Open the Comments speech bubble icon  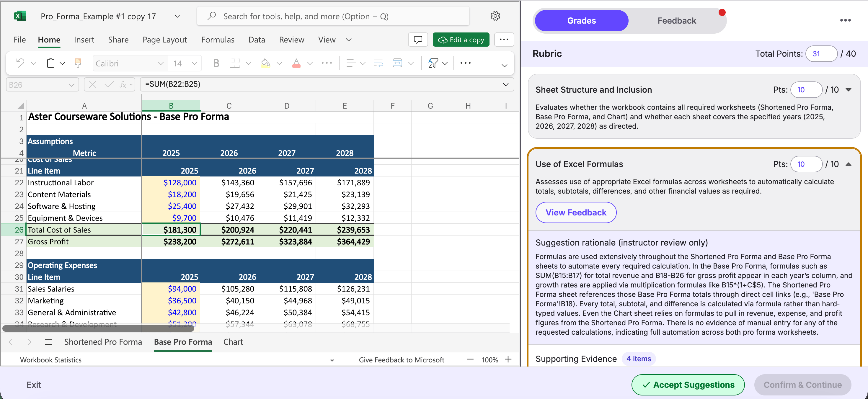418,40
